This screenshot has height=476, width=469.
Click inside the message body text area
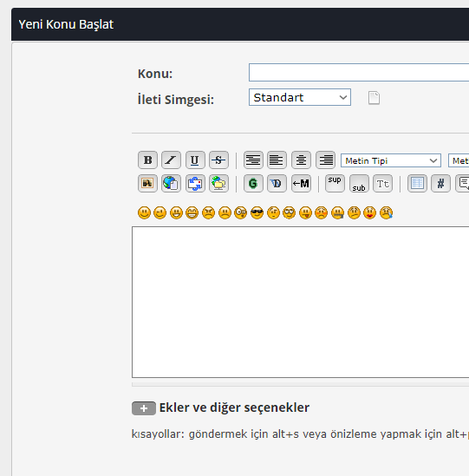pos(301,302)
